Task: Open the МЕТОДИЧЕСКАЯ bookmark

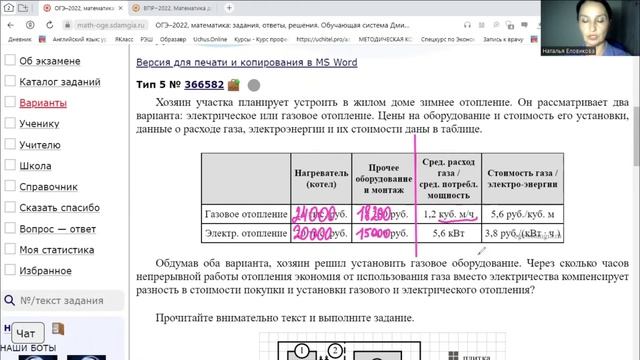Action: click(385, 40)
